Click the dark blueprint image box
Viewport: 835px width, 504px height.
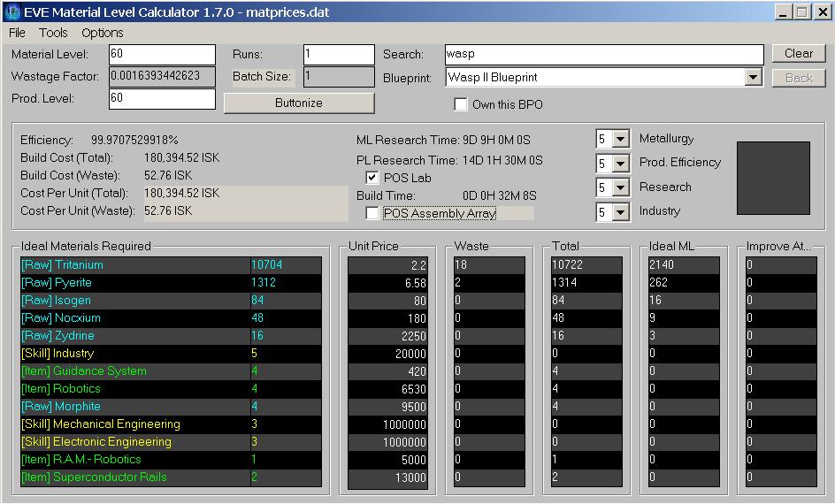tap(773, 179)
